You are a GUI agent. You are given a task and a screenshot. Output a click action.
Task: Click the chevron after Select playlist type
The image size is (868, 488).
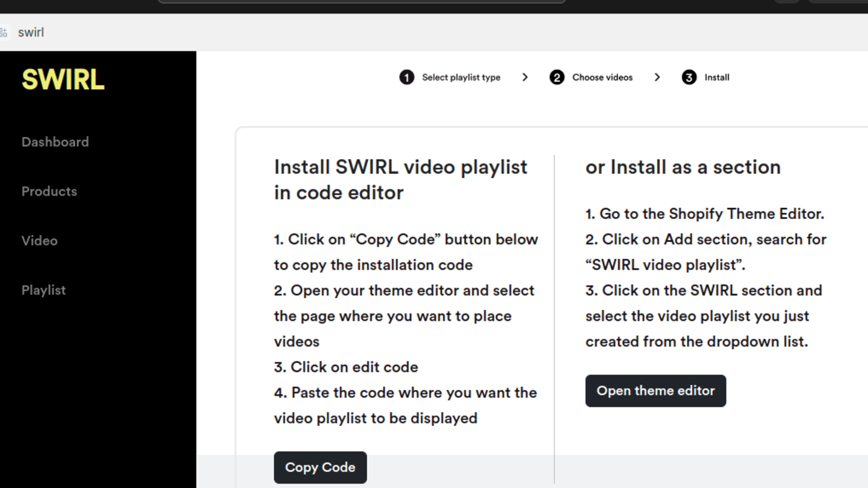[x=525, y=78]
